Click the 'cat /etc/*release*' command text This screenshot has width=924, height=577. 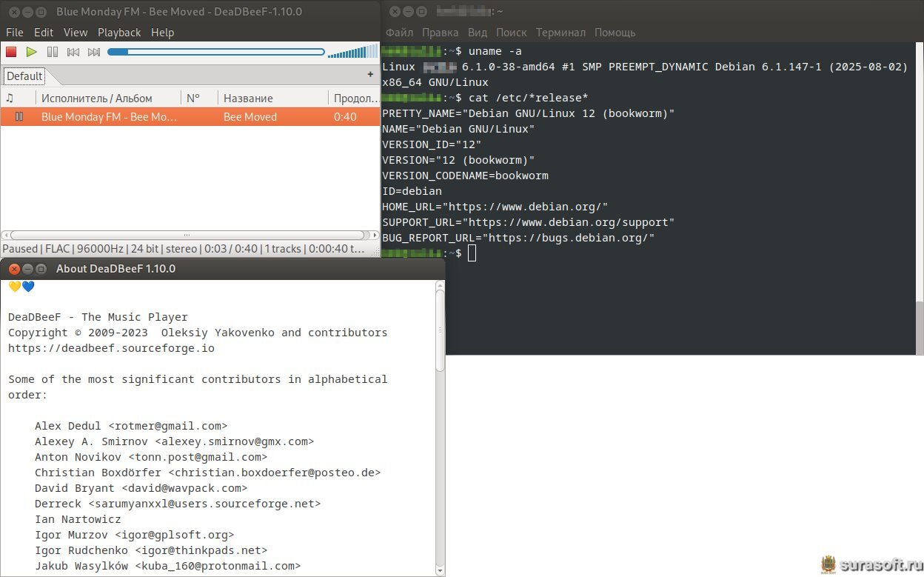pyautogui.click(x=528, y=98)
